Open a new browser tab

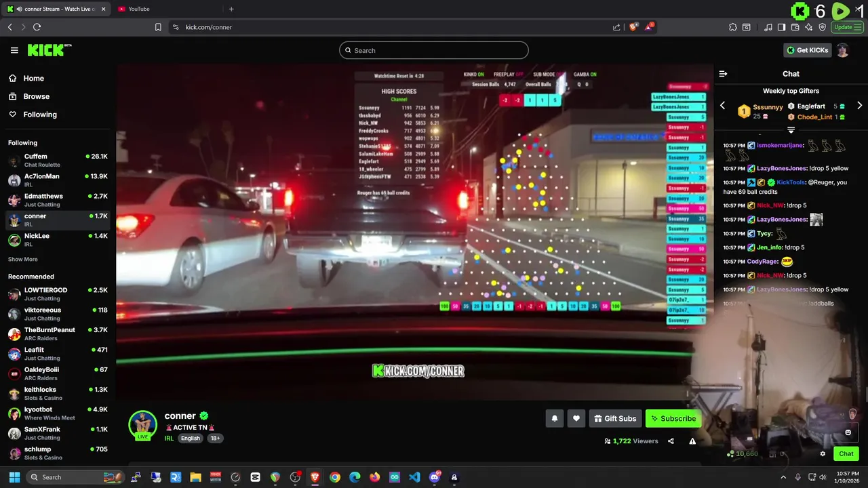coord(231,9)
